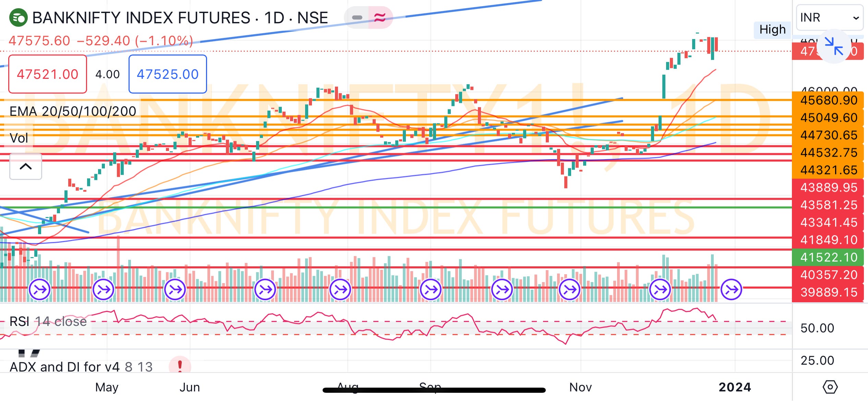The image size is (868, 401).
Task: Click the pink approximate-equals data icon
Action: point(380,17)
